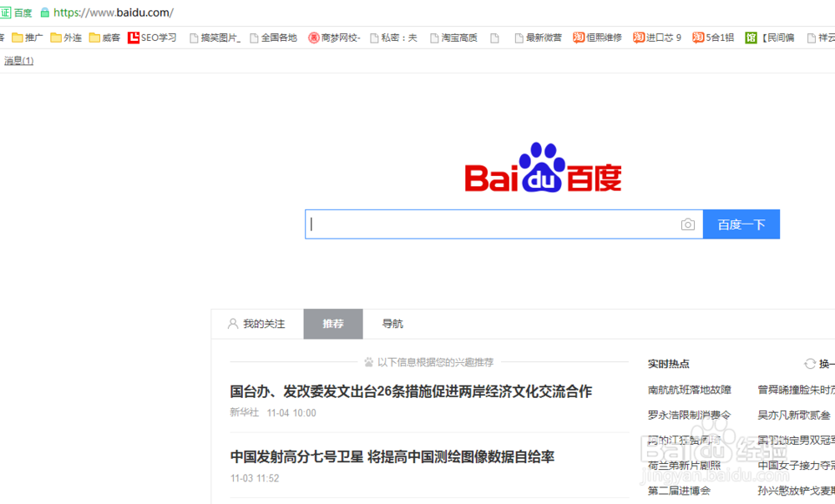Switch to the 我的关注 tab
This screenshot has width=835, height=504.
(x=256, y=324)
